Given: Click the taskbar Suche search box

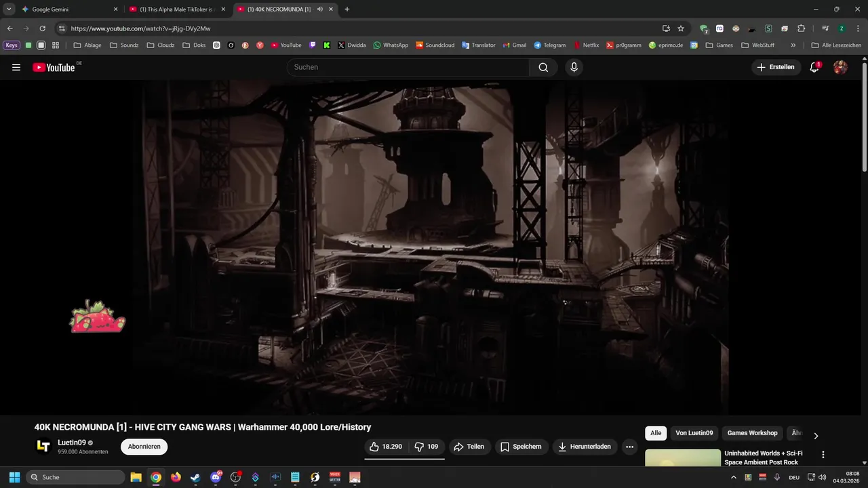Looking at the screenshot, I should [x=74, y=477].
